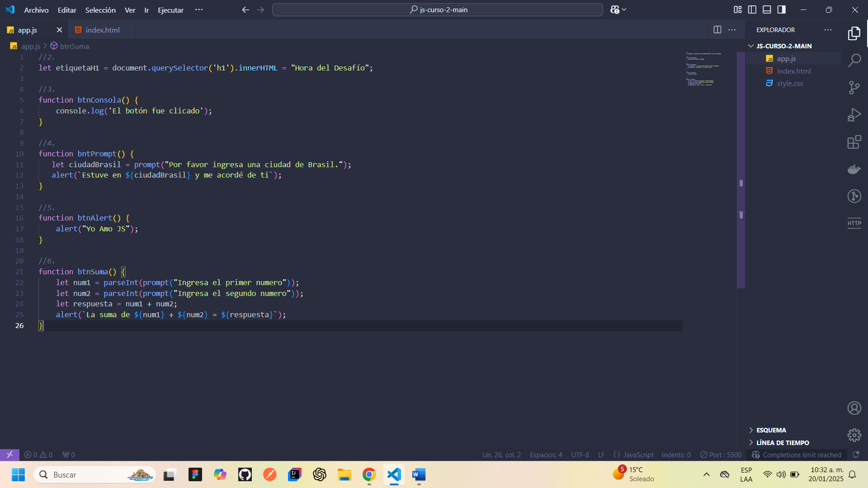Open notifications bell in status bar

pos(856,455)
